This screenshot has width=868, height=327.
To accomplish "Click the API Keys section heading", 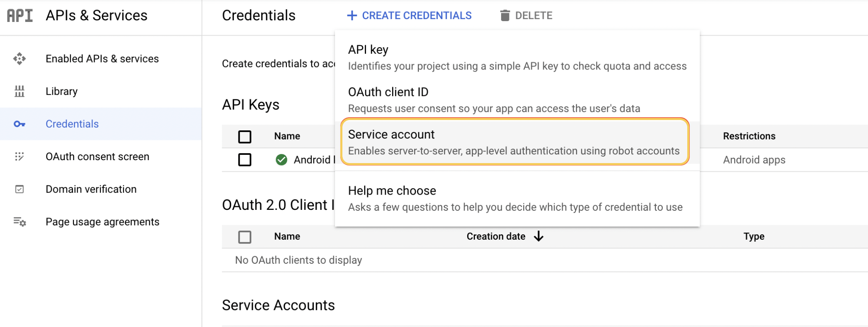I will 250,105.
